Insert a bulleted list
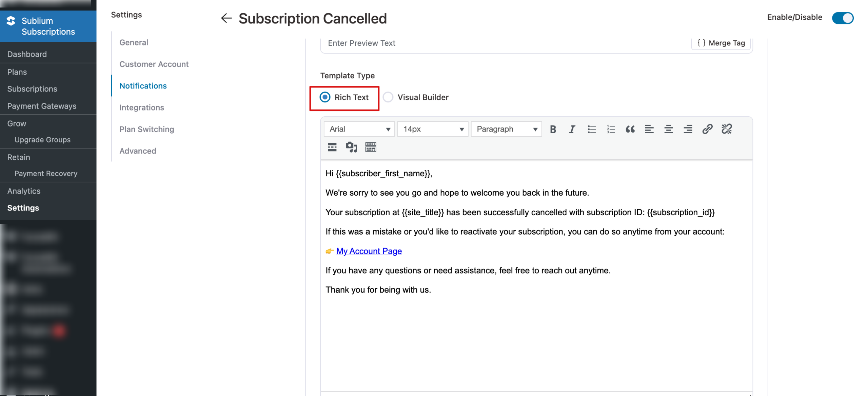 click(591, 129)
